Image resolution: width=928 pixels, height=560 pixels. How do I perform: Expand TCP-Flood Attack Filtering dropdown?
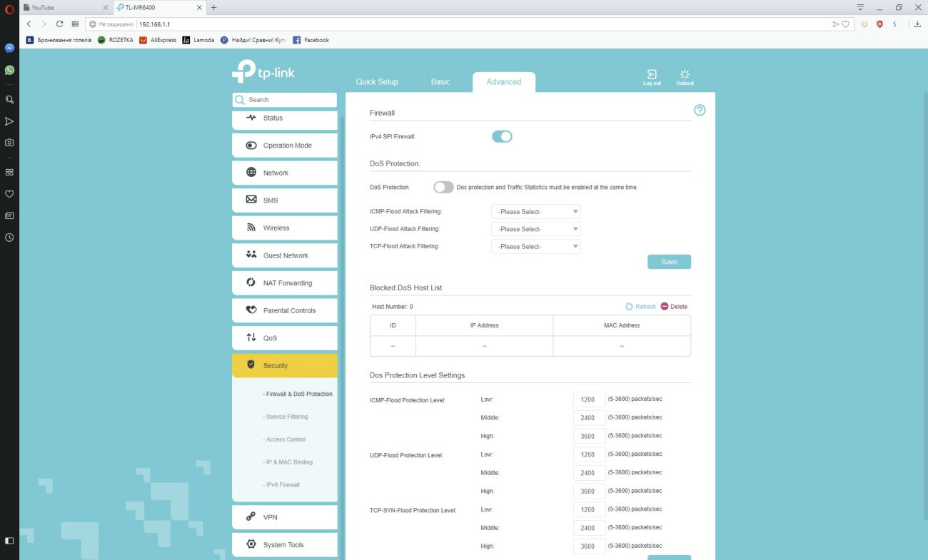[535, 246]
